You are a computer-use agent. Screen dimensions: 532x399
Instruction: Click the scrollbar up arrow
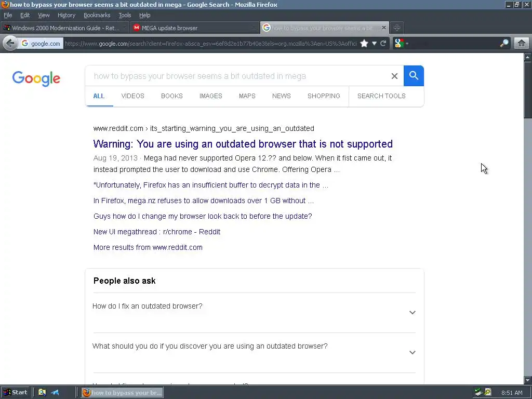click(x=528, y=57)
